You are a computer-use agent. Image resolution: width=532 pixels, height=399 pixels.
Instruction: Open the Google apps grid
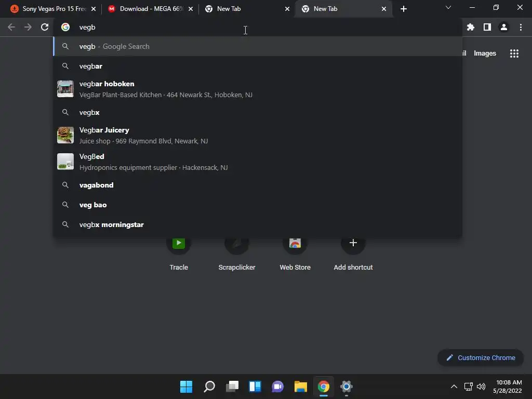click(x=514, y=54)
